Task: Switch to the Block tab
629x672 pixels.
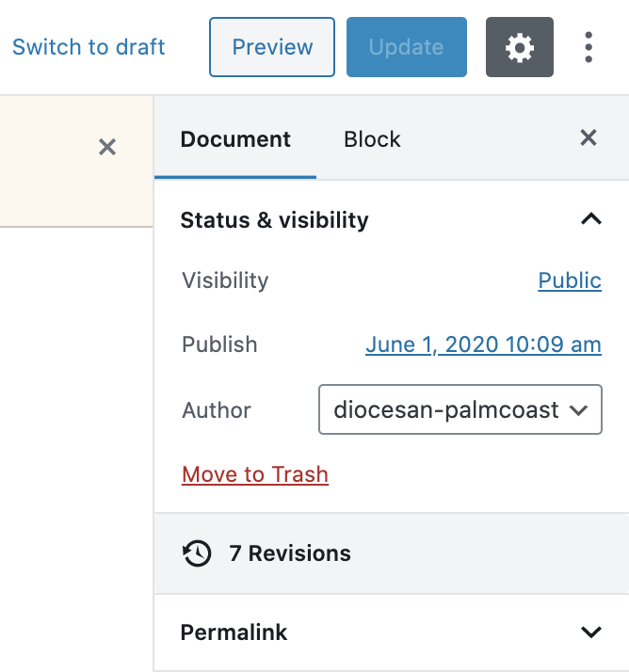Action: (x=372, y=139)
